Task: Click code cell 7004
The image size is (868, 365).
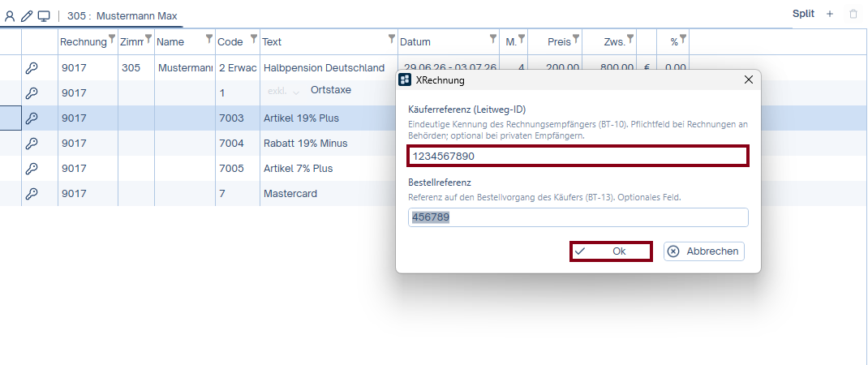Action: pyautogui.click(x=238, y=144)
